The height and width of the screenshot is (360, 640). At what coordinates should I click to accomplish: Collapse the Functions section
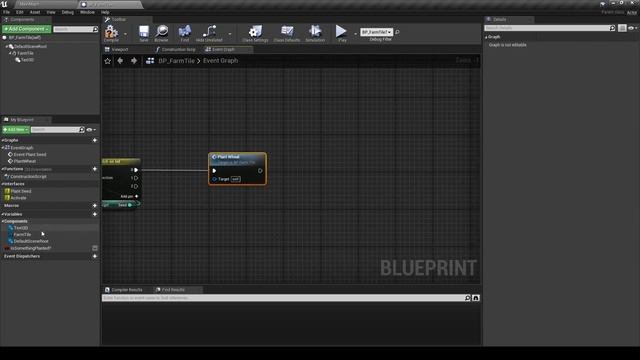tap(2, 169)
